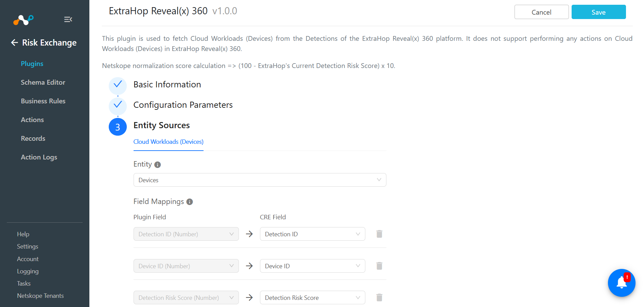Image resolution: width=644 pixels, height=307 pixels.
Task: Open Plugins in the sidebar
Action: (x=32, y=64)
